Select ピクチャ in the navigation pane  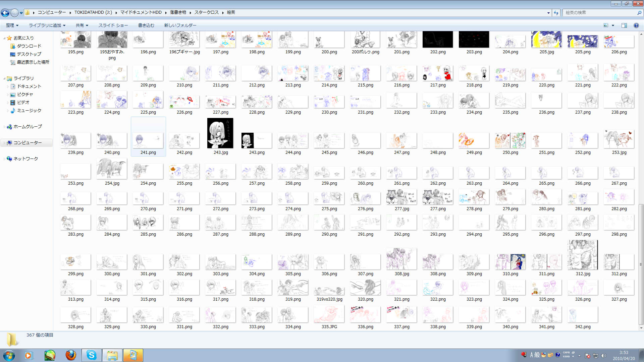pyautogui.click(x=25, y=95)
